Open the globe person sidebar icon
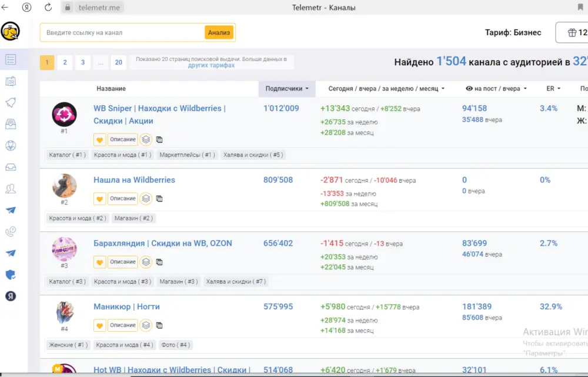The width and height of the screenshot is (588, 377). 11,145
